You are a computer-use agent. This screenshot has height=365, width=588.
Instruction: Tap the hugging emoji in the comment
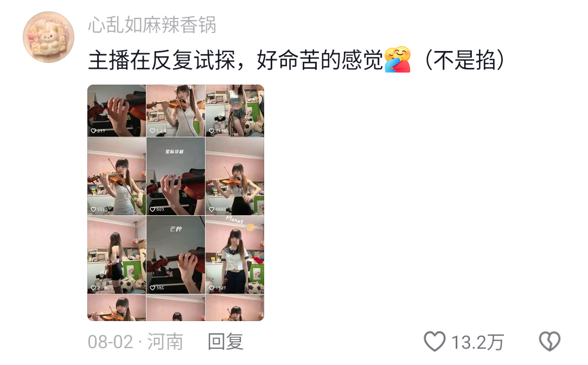coord(398,59)
